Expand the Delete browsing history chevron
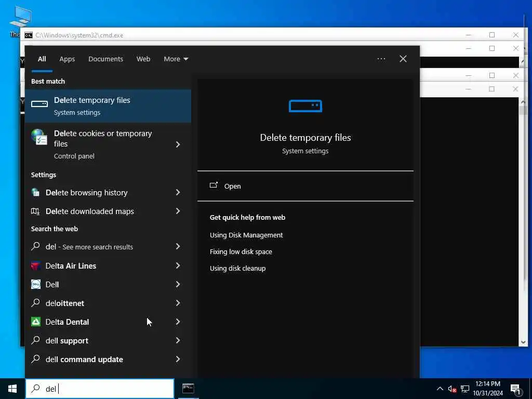Viewport: 532px width, 399px height. [x=178, y=192]
